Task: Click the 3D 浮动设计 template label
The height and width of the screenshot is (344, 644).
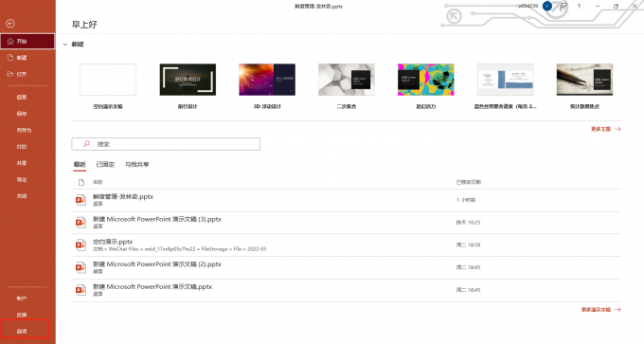Action: pos(267,106)
